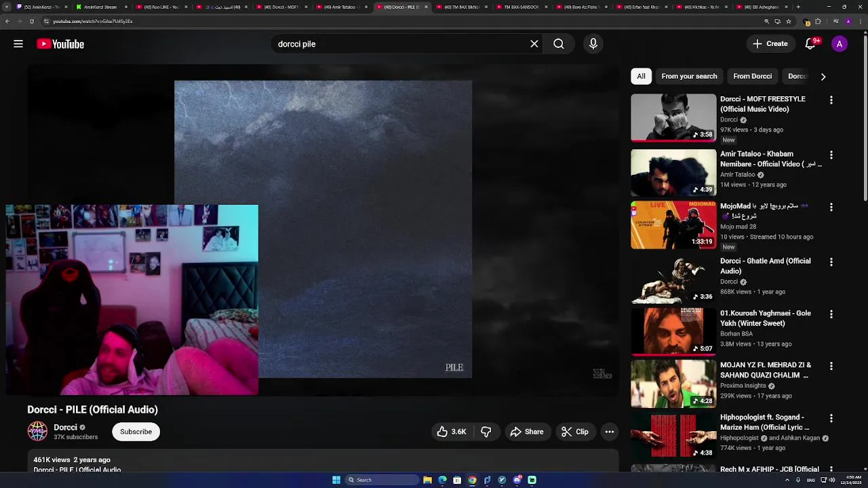This screenshot has width=868, height=488.
Task: Open Kourosh Yaghmaei Gole Yakh thumbnail
Action: (673, 332)
